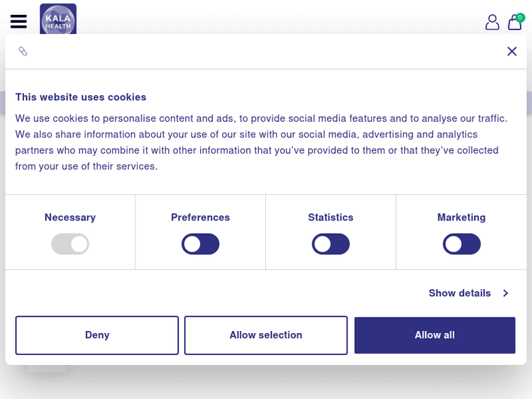The width and height of the screenshot is (532, 399).
Task: Open the hamburger navigation menu
Action: [x=18, y=22]
